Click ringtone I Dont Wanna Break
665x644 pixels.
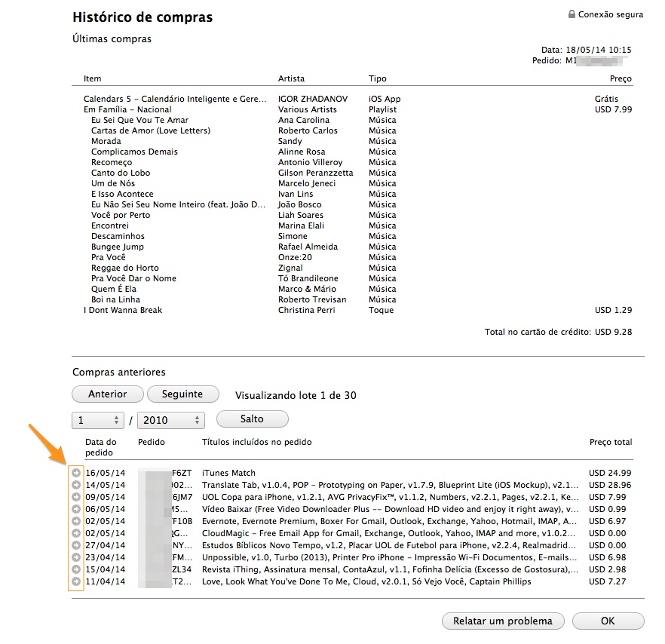pyautogui.click(x=123, y=310)
